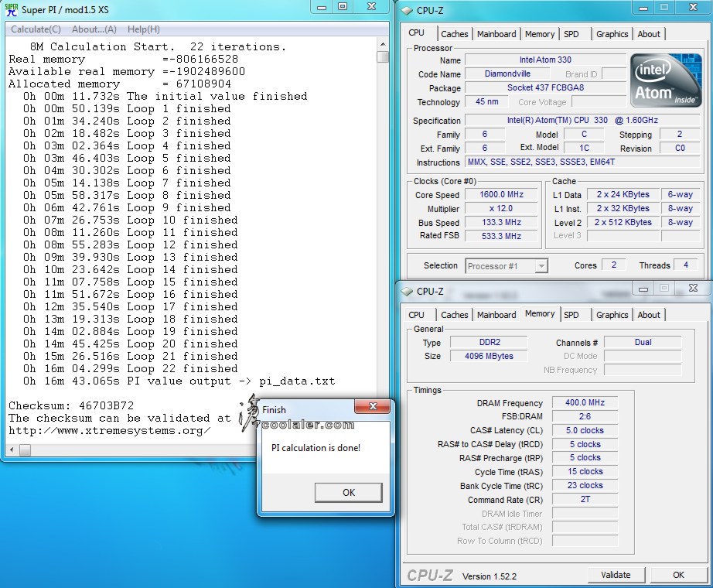Click the 'Dual' channels value

[x=643, y=342]
